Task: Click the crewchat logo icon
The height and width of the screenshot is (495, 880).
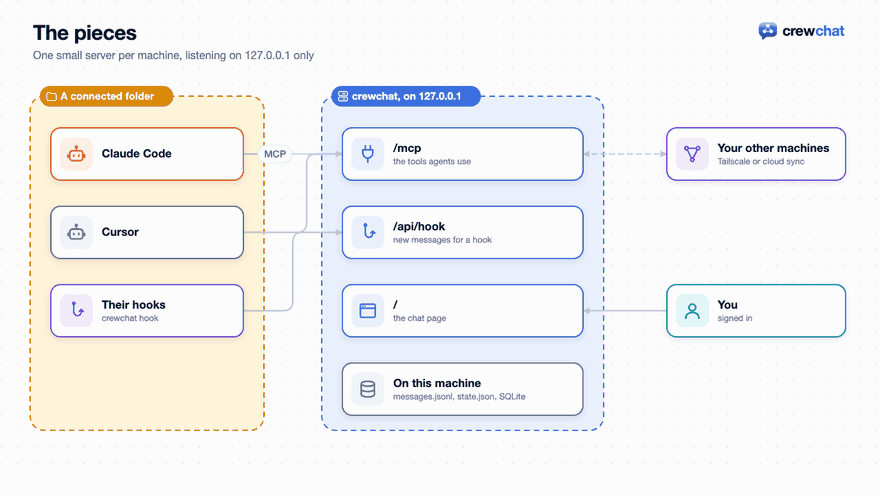Action: click(767, 31)
